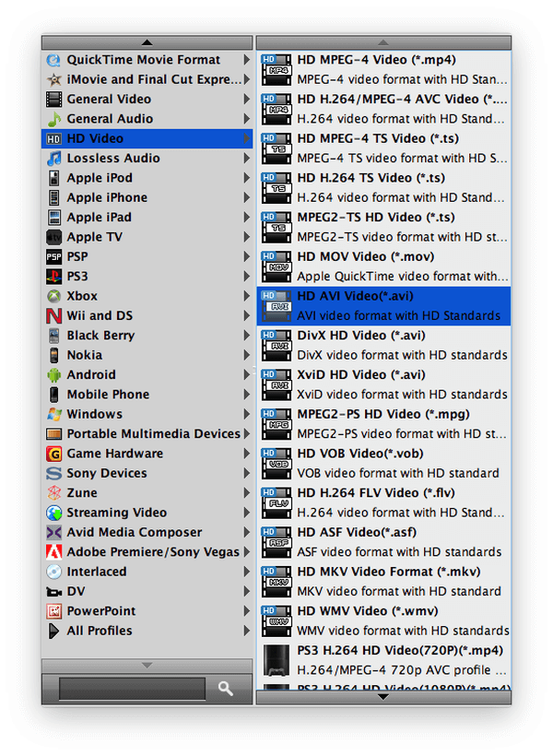
Task: Expand the Nokia submenu arrow
Action: tap(246, 355)
